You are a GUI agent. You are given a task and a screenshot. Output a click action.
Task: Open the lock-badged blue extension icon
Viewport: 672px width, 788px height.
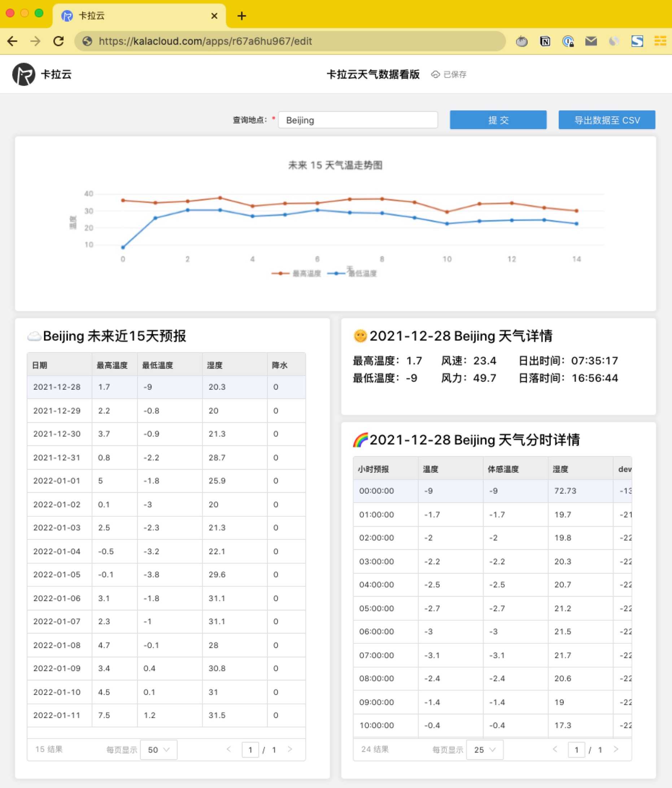tap(568, 41)
